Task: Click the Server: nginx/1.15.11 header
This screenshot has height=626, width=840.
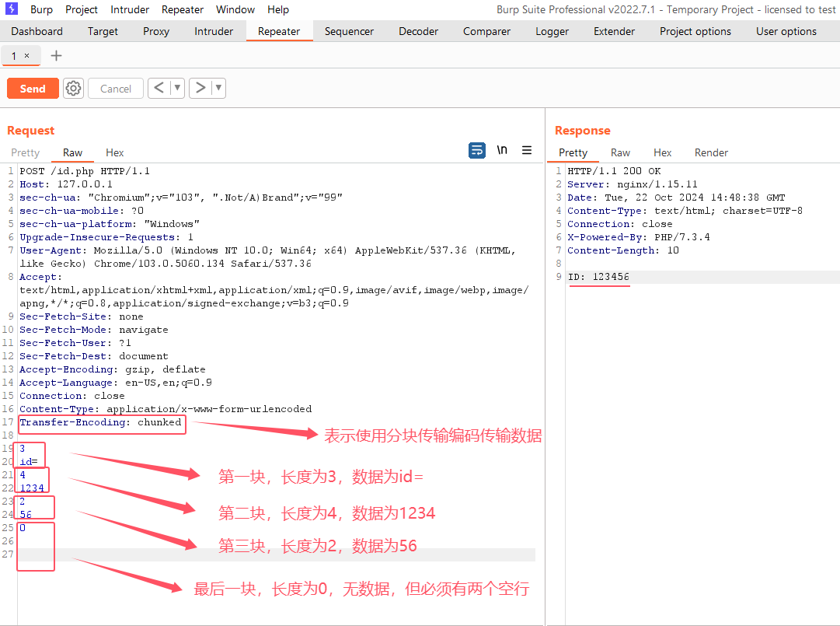Action: (x=633, y=184)
